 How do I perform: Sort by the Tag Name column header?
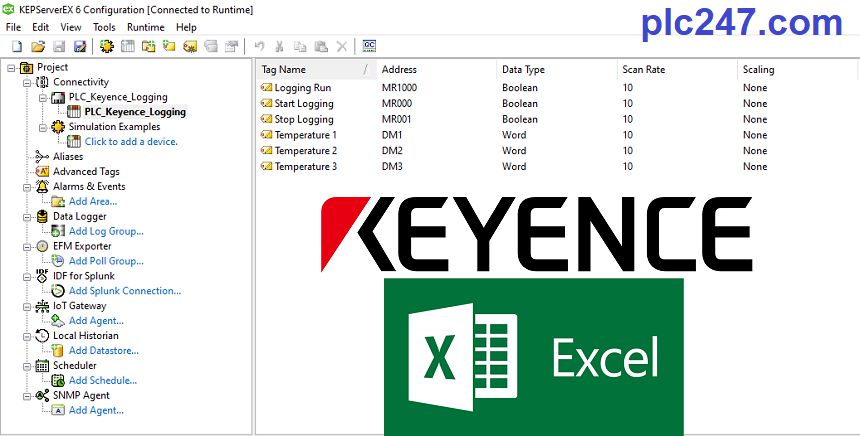[x=316, y=70]
